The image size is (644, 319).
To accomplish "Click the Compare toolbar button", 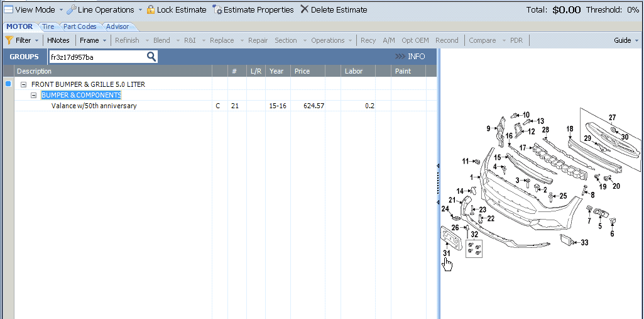I will [x=482, y=40].
